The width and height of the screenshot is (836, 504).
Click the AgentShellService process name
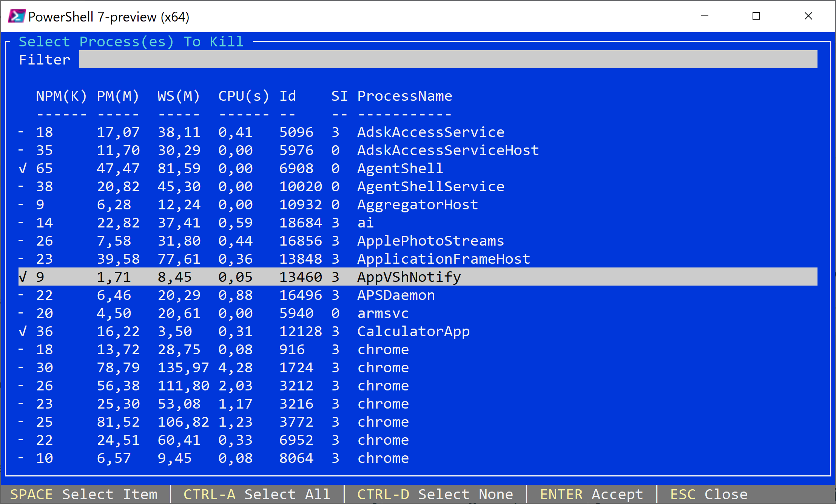[x=431, y=187]
